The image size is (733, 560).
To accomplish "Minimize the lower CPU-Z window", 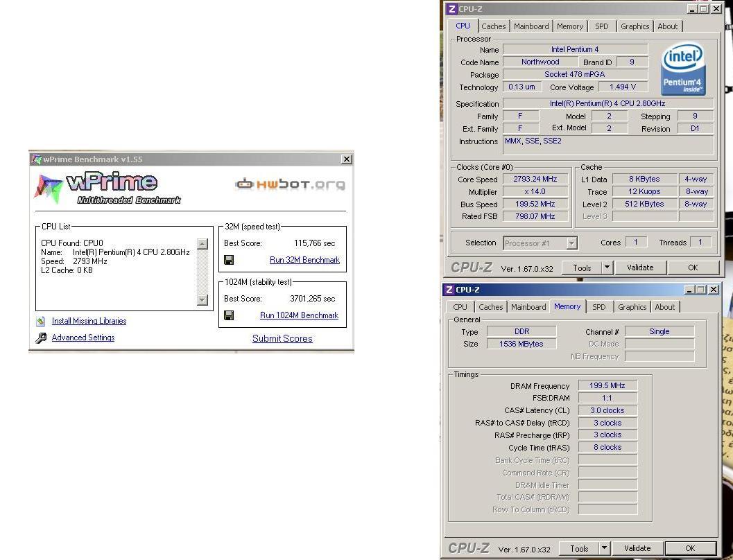I will click(689, 290).
